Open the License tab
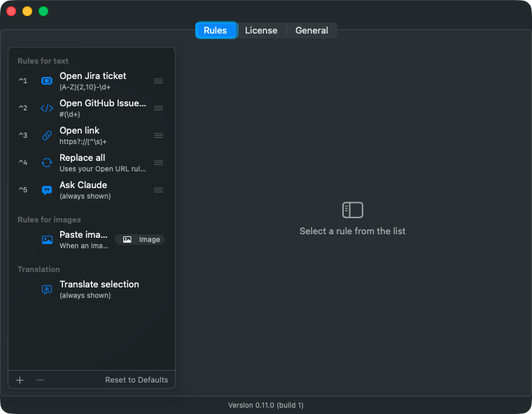Image resolution: width=532 pixels, height=414 pixels. 261,31
